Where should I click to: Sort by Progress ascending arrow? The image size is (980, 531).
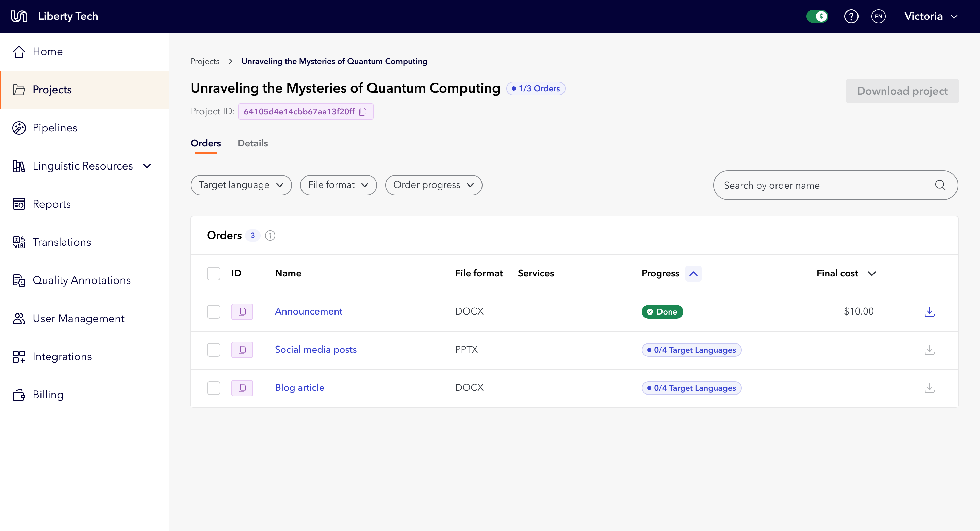pyautogui.click(x=693, y=273)
